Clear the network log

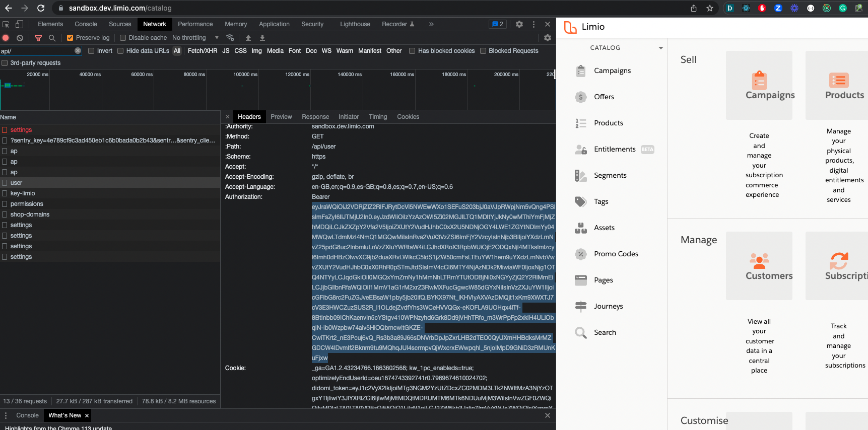point(20,38)
